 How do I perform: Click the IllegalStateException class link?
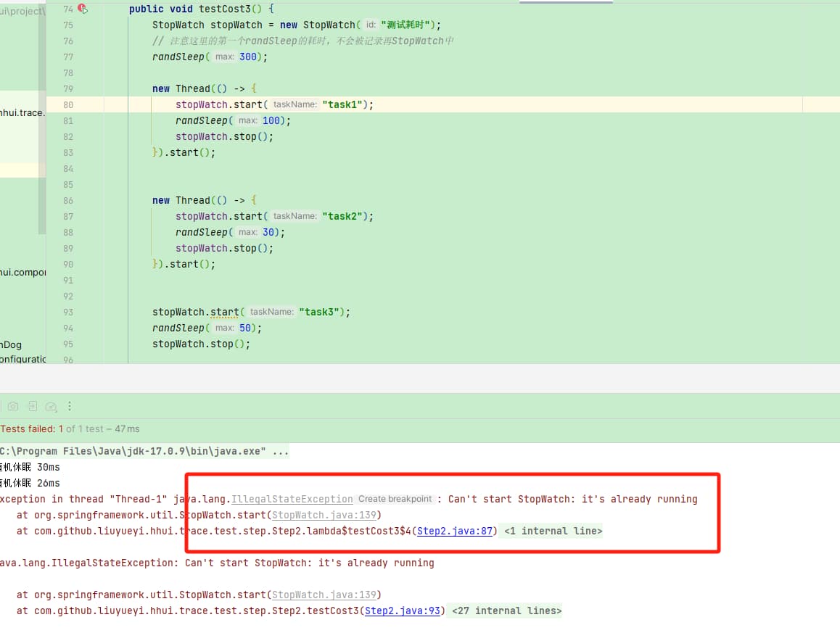(292, 499)
